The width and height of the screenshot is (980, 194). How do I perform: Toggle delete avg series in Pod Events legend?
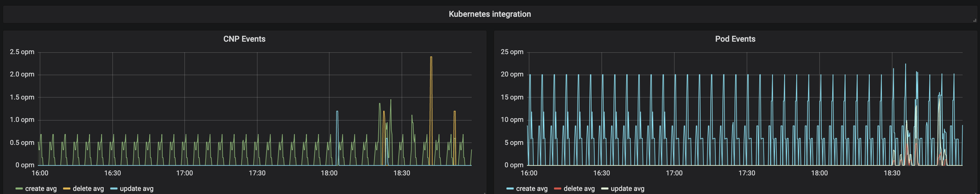click(579, 189)
